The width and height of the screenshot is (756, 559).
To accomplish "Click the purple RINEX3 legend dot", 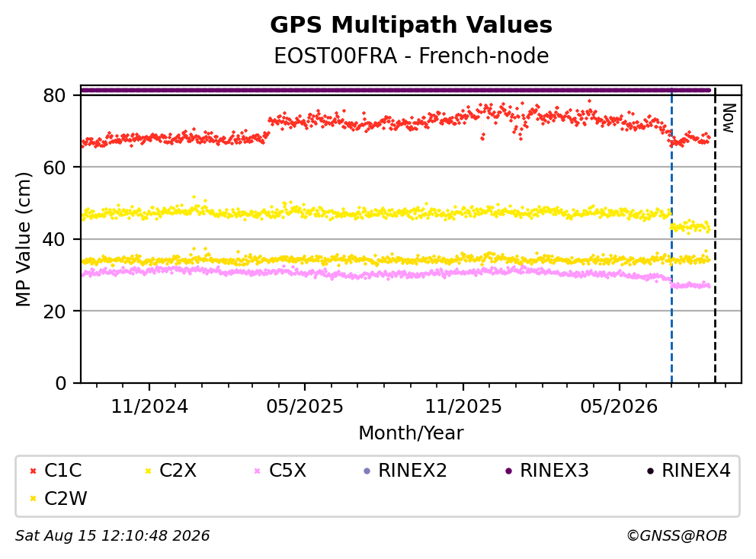I will pos(508,471).
